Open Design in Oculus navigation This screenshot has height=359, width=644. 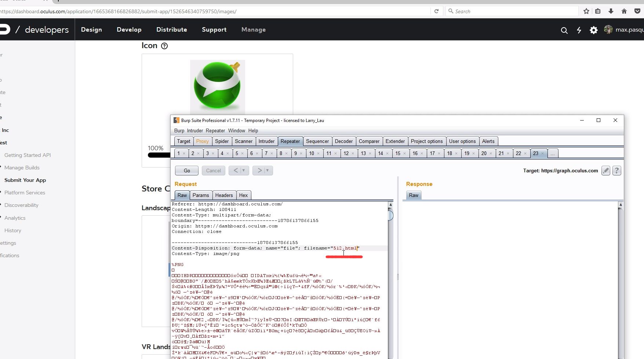click(x=91, y=30)
